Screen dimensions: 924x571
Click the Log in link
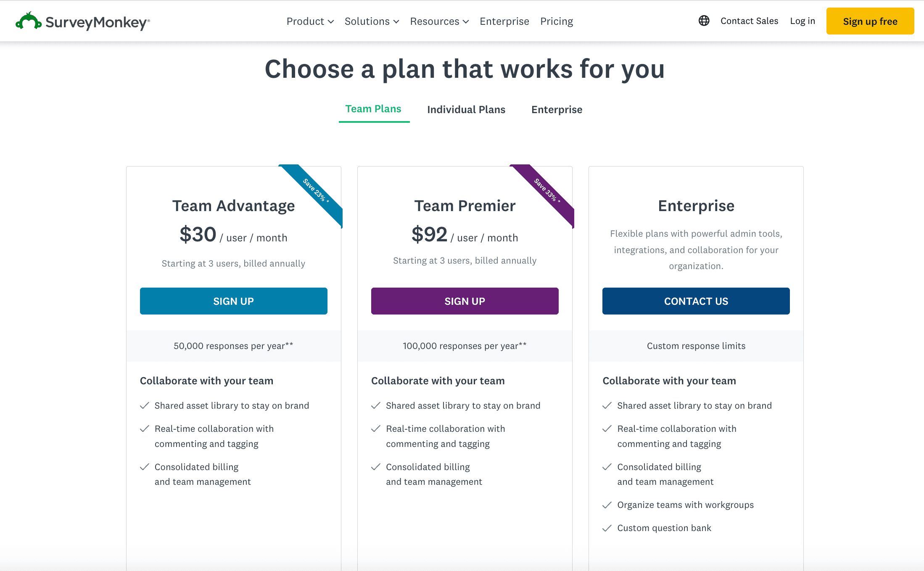coord(802,21)
